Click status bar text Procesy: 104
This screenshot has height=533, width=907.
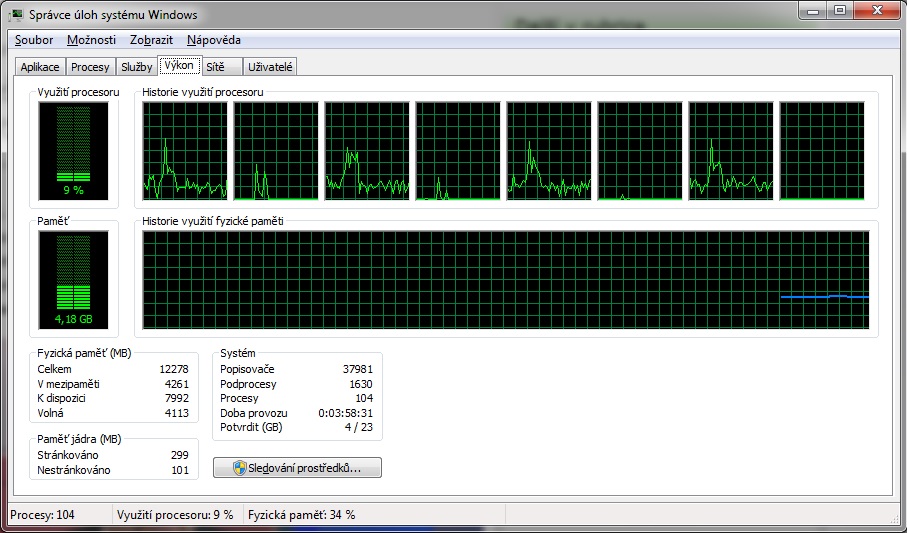(x=42, y=514)
